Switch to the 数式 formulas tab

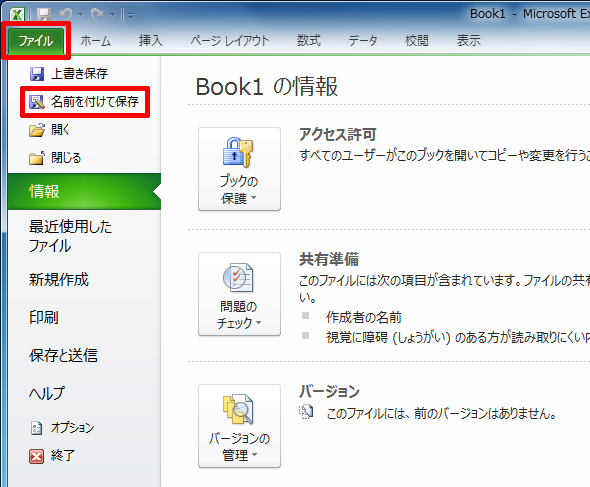click(x=309, y=40)
